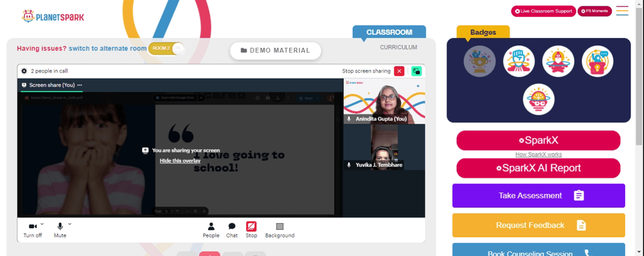
Task: Open Background effects
Action: (279, 230)
